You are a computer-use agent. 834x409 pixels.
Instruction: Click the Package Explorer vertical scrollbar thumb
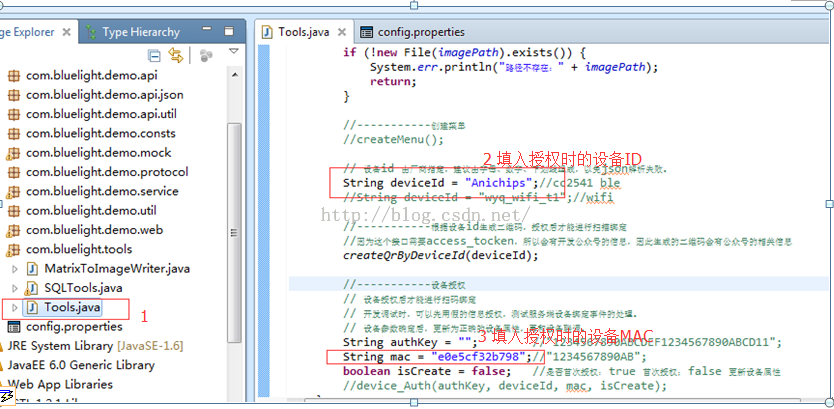point(233,232)
